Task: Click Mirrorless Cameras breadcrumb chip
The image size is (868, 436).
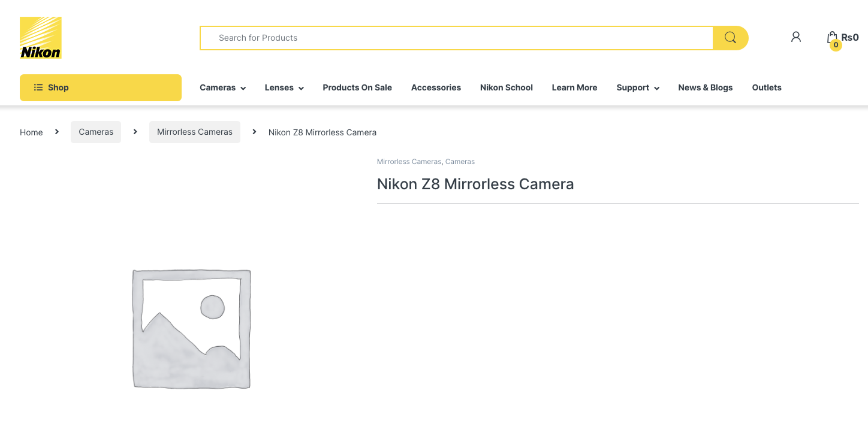Action: [x=195, y=132]
